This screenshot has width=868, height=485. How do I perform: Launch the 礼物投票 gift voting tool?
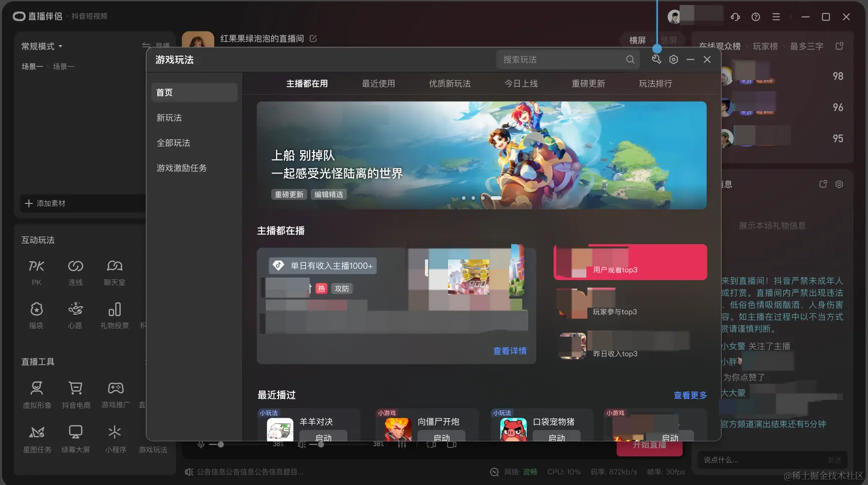(114, 309)
